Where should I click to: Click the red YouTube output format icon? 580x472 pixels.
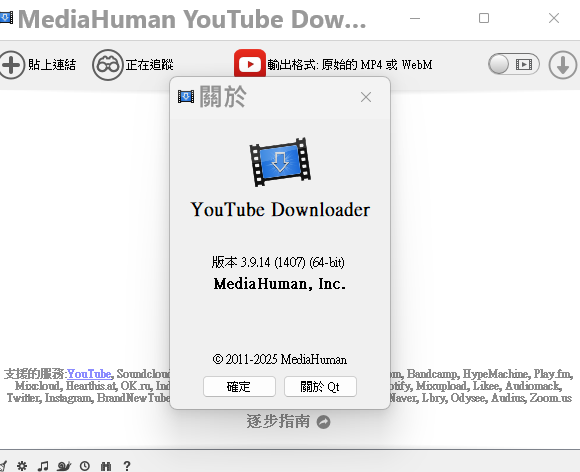[250, 64]
